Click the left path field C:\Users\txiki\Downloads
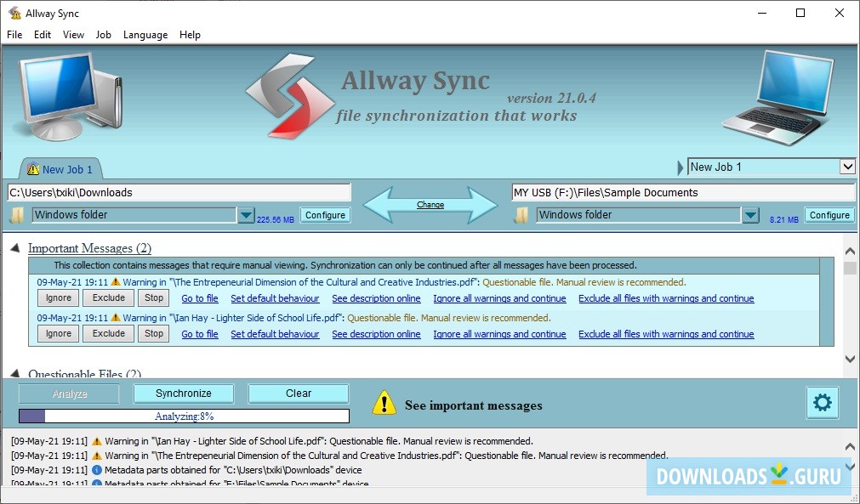 pos(179,192)
